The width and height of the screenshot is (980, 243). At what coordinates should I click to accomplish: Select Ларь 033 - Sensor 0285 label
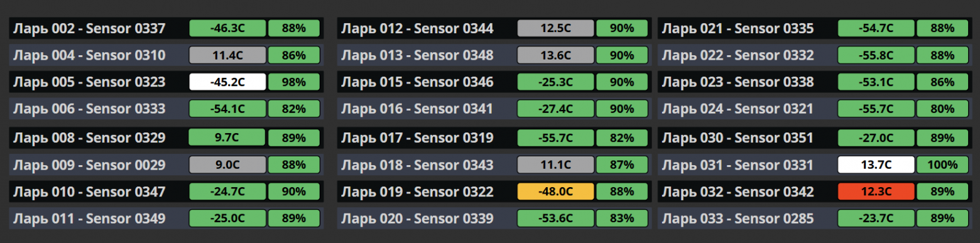click(x=738, y=219)
